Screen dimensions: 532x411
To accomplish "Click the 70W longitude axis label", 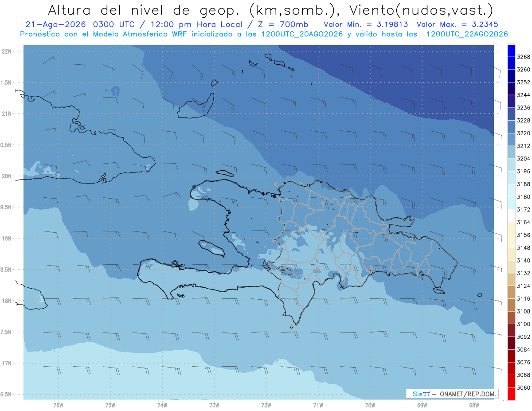I will pos(370,404).
